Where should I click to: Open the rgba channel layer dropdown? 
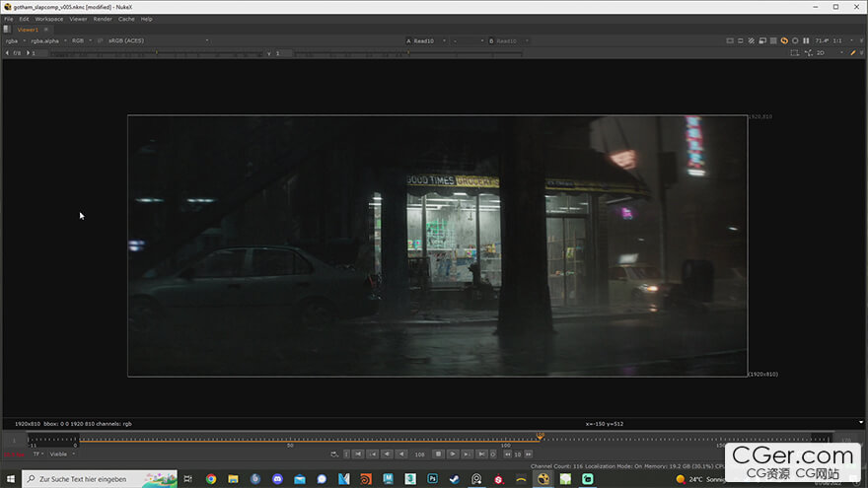[16, 40]
